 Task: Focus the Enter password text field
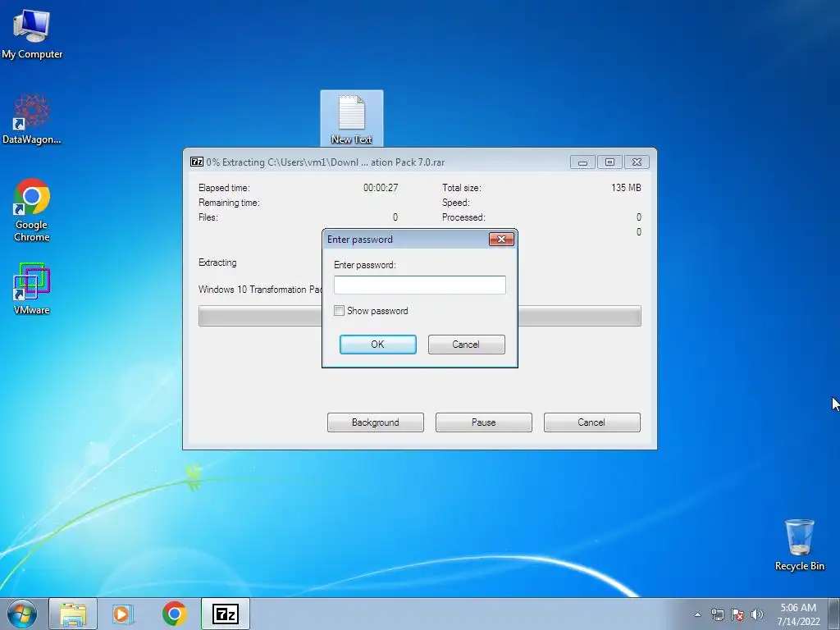tap(419, 285)
